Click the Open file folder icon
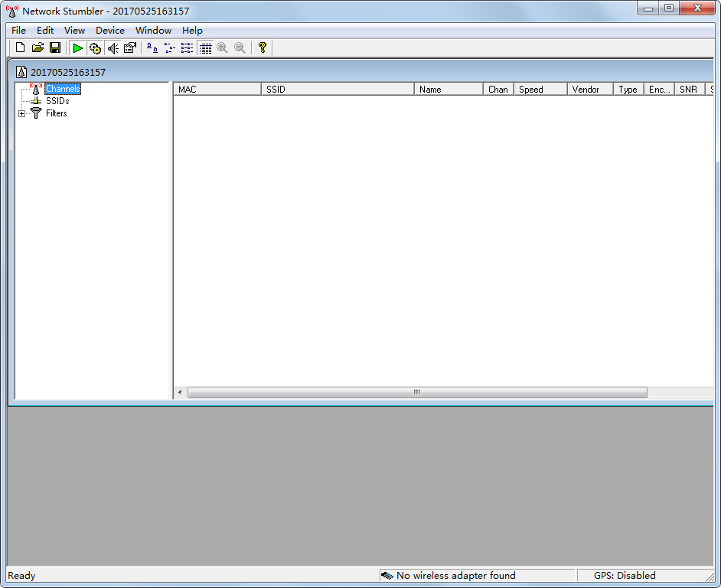This screenshot has height=588, width=721. pos(38,48)
